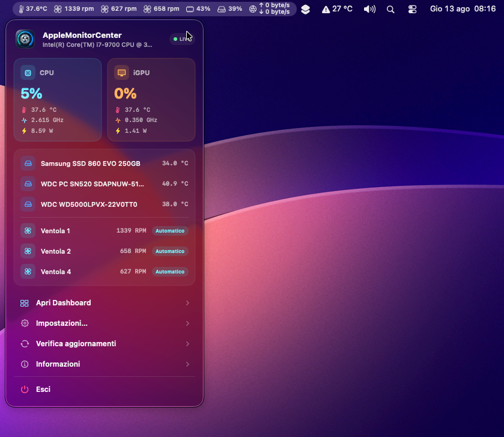Click the iGPU monitor icon
Image resolution: width=504 pixels, height=437 pixels.
point(121,73)
